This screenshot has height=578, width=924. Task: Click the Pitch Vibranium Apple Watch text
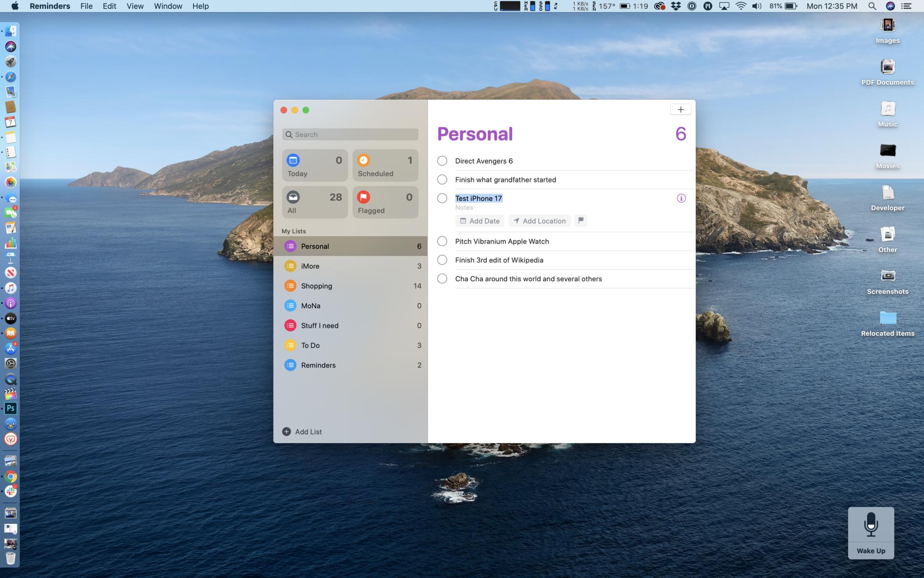pyautogui.click(x=502, y=241)
